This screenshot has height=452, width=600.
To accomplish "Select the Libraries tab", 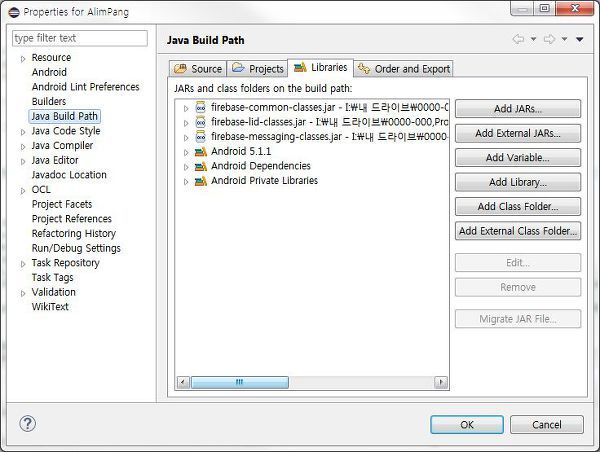I will [320, 68].
